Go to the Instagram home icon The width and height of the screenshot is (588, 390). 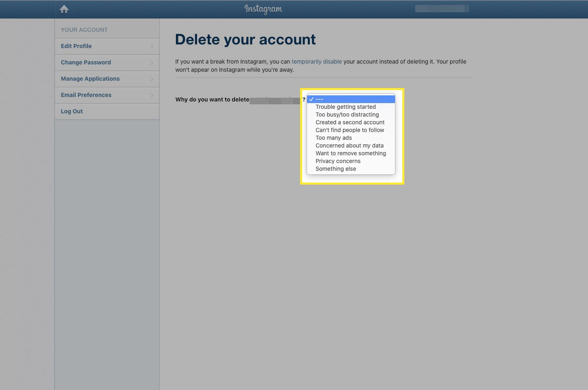64,9
